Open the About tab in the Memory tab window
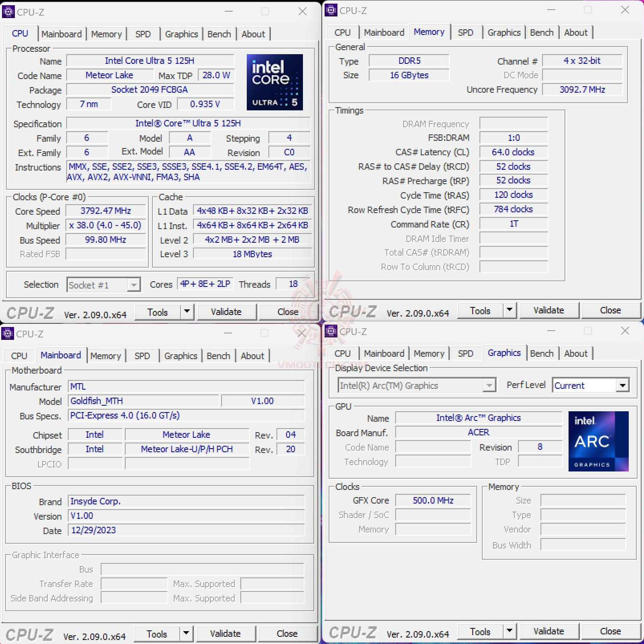 click(576, 33)
